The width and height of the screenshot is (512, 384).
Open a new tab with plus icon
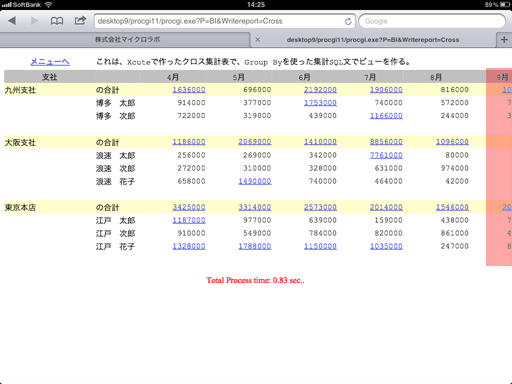[504, 40]
